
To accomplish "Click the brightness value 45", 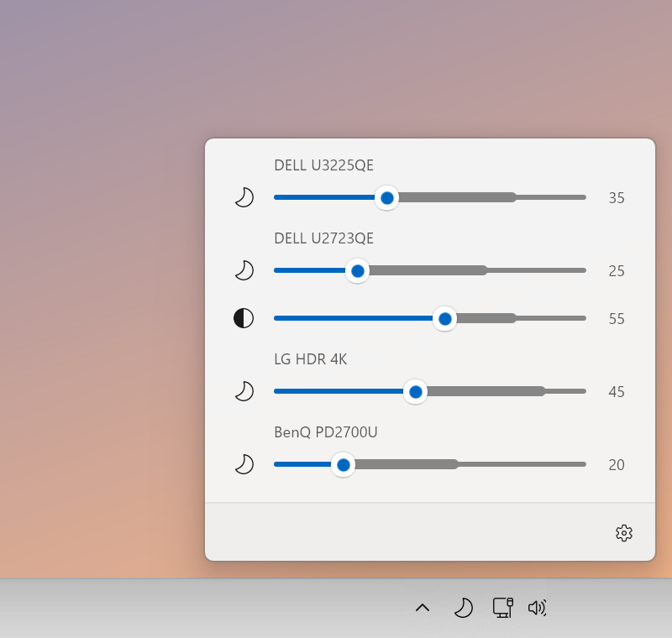I will point(617,392).
